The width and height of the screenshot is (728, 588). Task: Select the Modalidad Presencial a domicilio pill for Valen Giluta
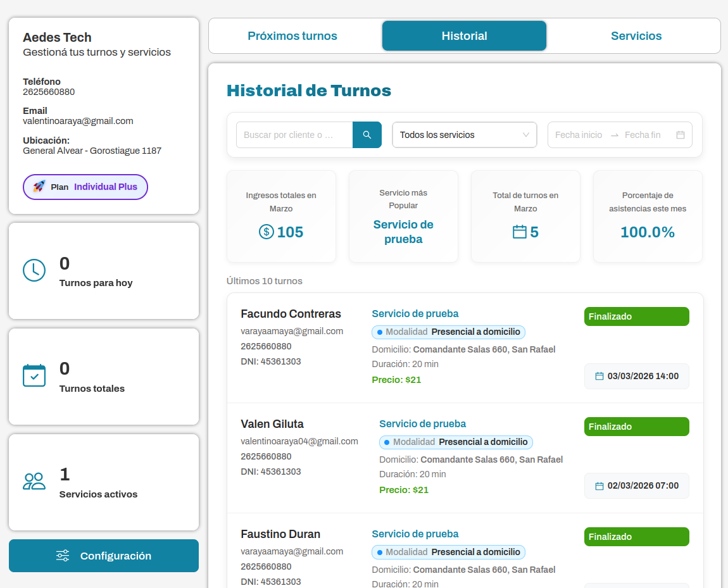point(456,442)
